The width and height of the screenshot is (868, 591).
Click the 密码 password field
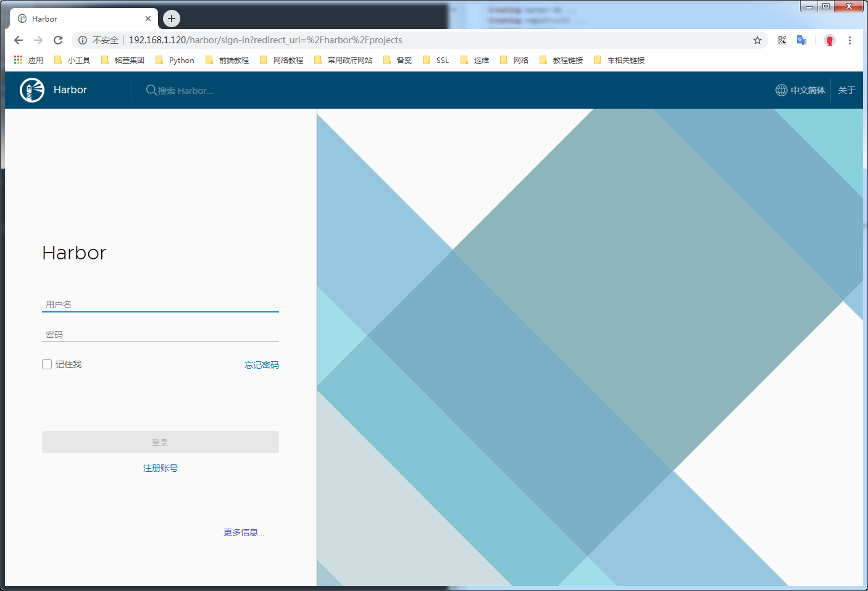[x=161, y=335]
